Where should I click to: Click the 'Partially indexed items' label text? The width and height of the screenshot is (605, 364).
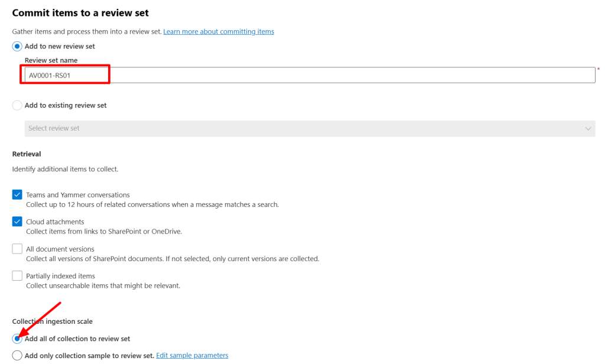[x=60, y=276]
